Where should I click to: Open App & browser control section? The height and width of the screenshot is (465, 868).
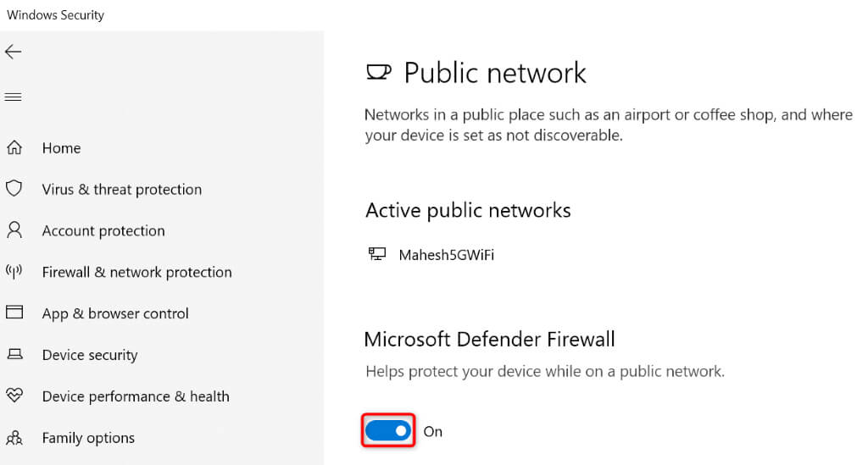[115, 313]
